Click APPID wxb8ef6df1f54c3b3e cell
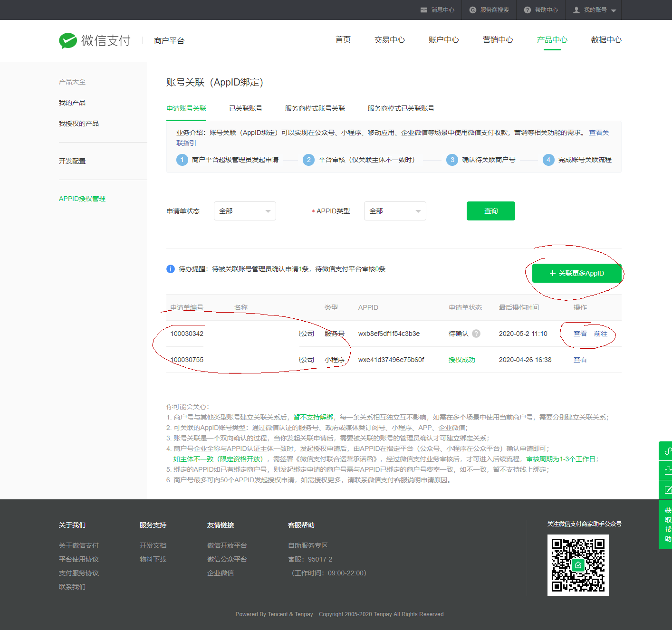The height and width of the screenshot is (630, 672). 389,334
